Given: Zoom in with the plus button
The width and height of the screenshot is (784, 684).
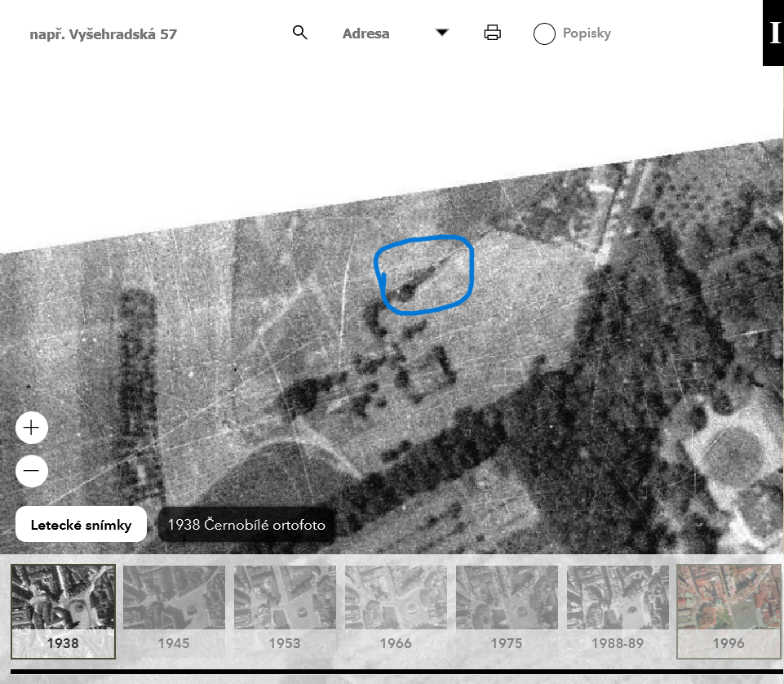Looking at the screenshot, I should click(x=32, y=428).
